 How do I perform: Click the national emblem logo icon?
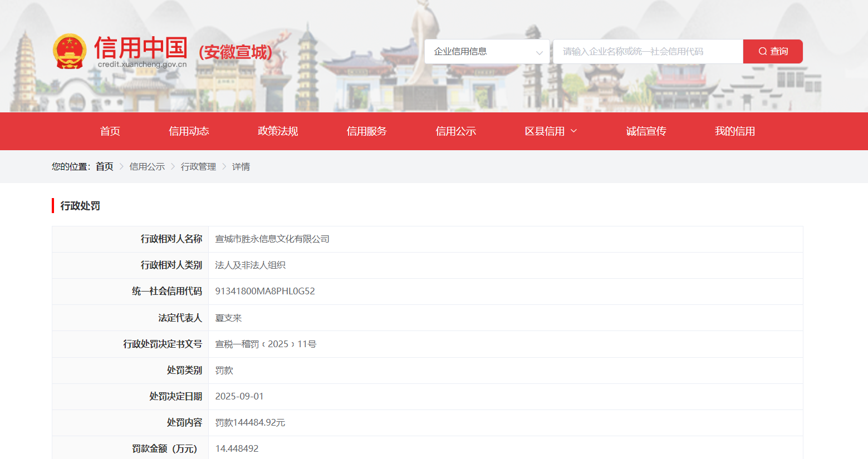click(70, 51)
